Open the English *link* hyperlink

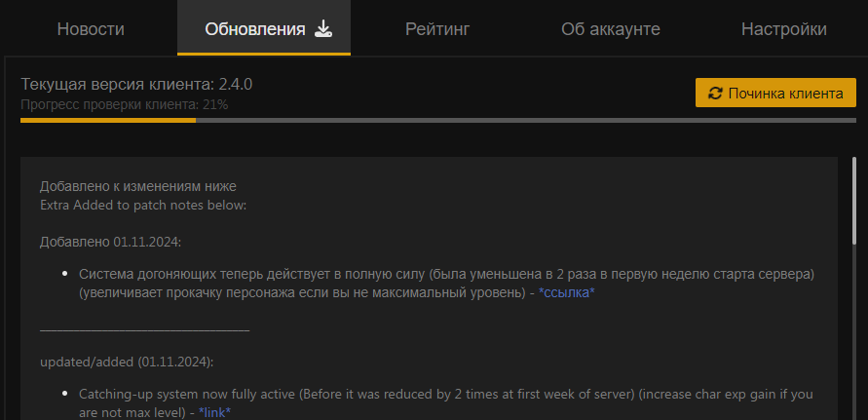point(214,412)
